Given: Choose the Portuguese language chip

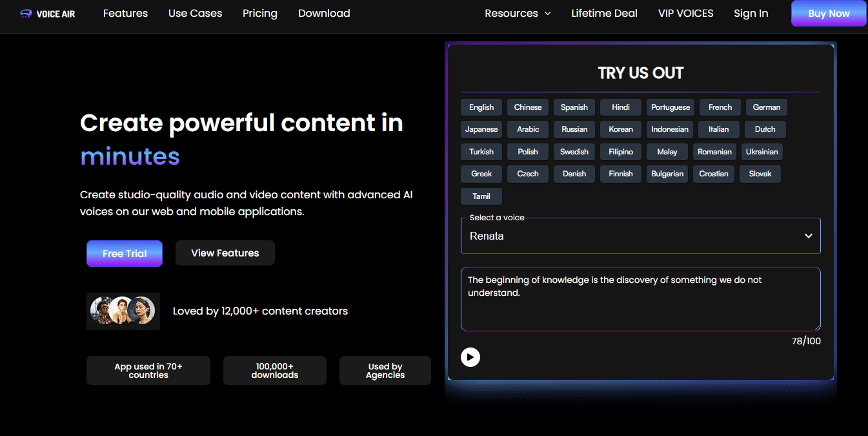Looking at the screenshot, I should coord(671,107).
